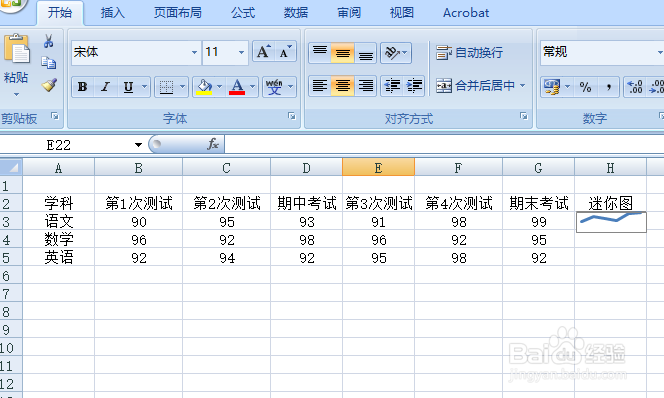Click into the formula bar
This screenshot has height=398, width=664.
[x=444, y=144]
